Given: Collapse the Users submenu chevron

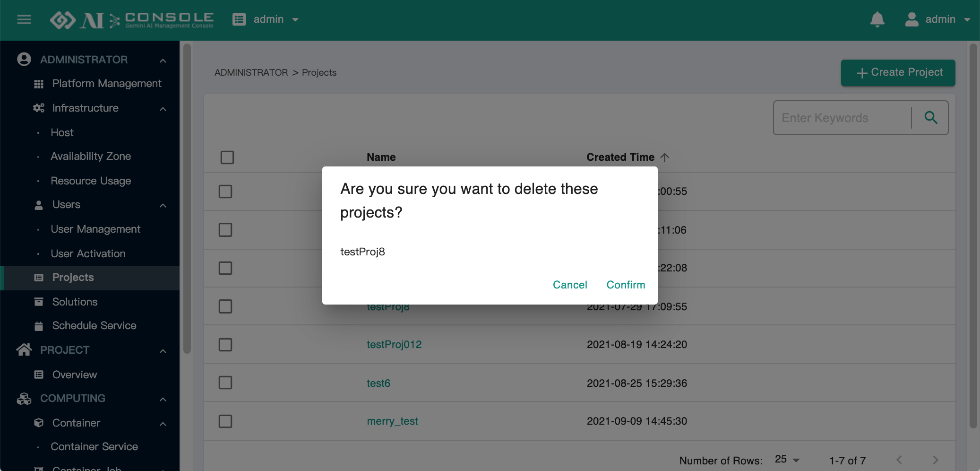Looking at the screenshot, I should click(x=163, y=205).
